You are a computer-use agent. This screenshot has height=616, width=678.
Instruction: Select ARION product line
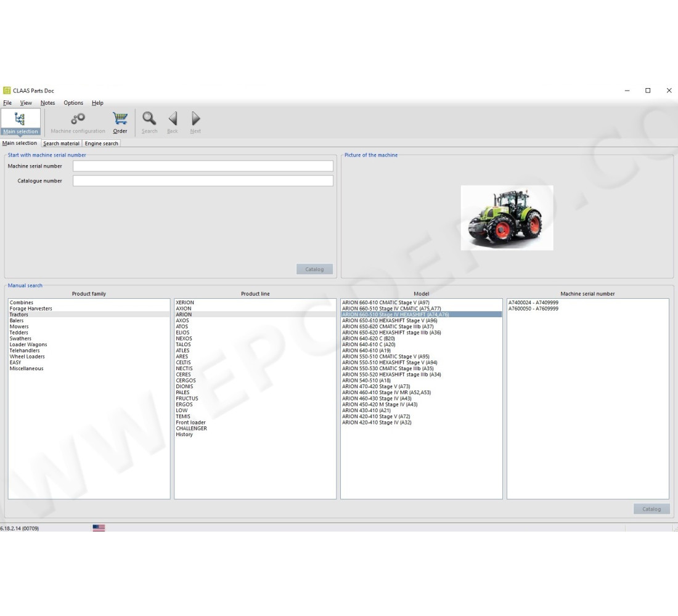[255, 315]
